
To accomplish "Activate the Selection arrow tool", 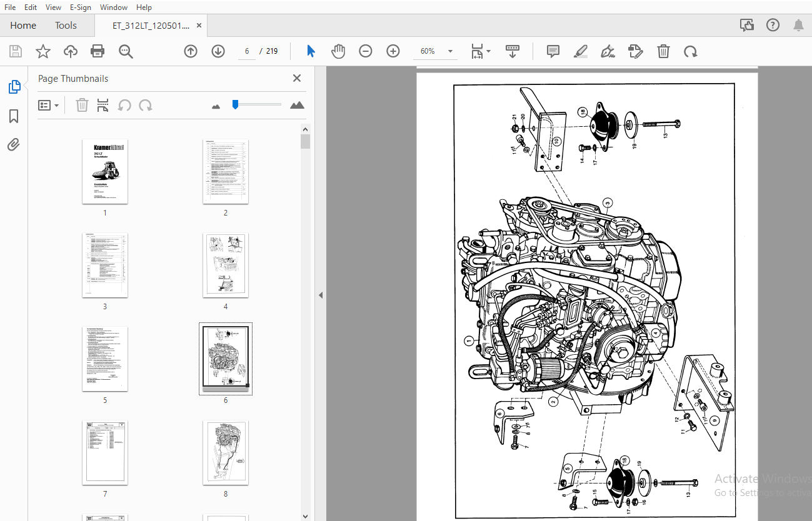I will pyautogui.click(x=311, y=51).
